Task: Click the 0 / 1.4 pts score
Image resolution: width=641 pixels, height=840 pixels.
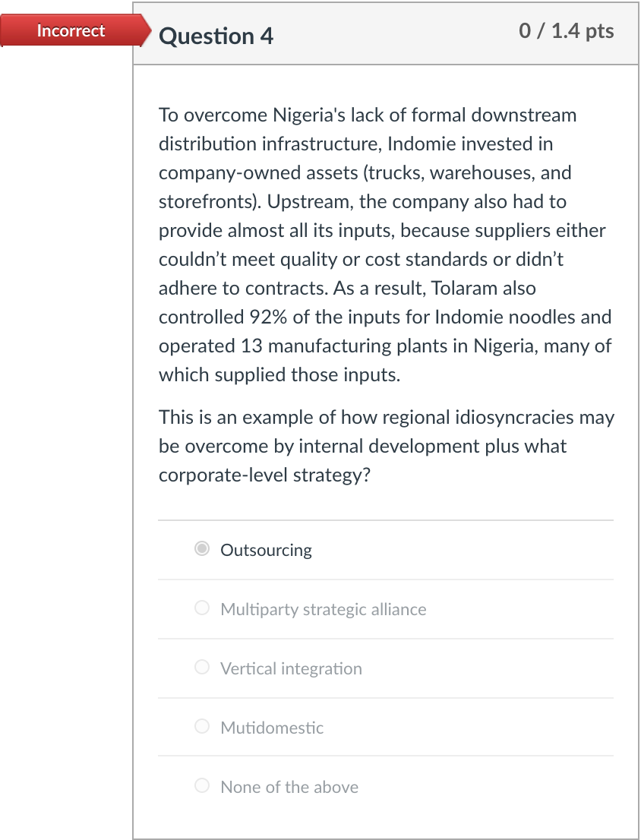Action: coord(567,31)
